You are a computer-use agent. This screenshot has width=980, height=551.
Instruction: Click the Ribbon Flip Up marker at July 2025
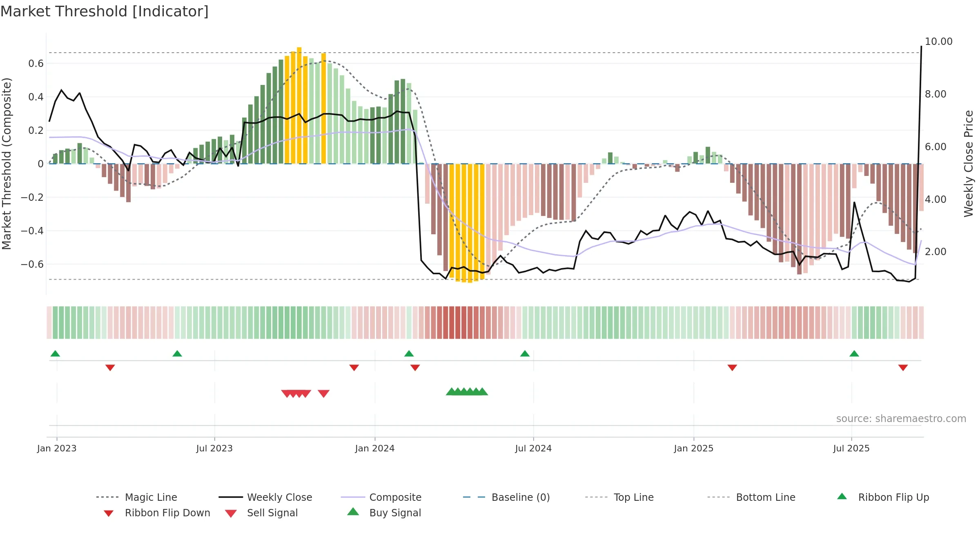coord(854,353)
